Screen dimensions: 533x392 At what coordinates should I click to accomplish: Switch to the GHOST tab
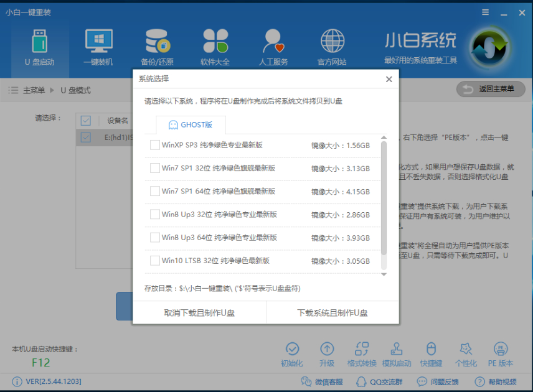click(x=189, y=124)
